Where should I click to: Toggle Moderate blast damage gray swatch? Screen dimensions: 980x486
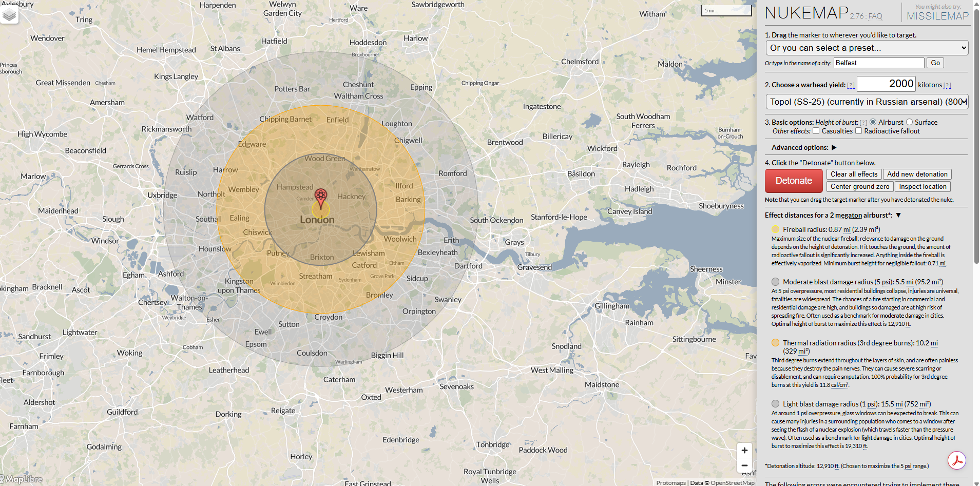click(775, 282)
